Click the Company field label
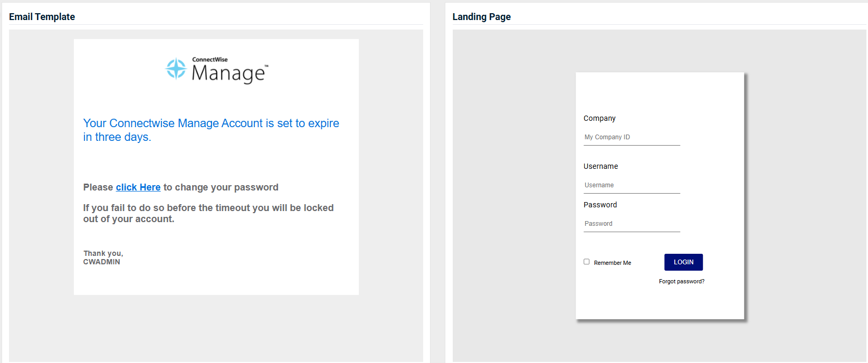Screen dimensions: 868x363 [x=599, y=118]
